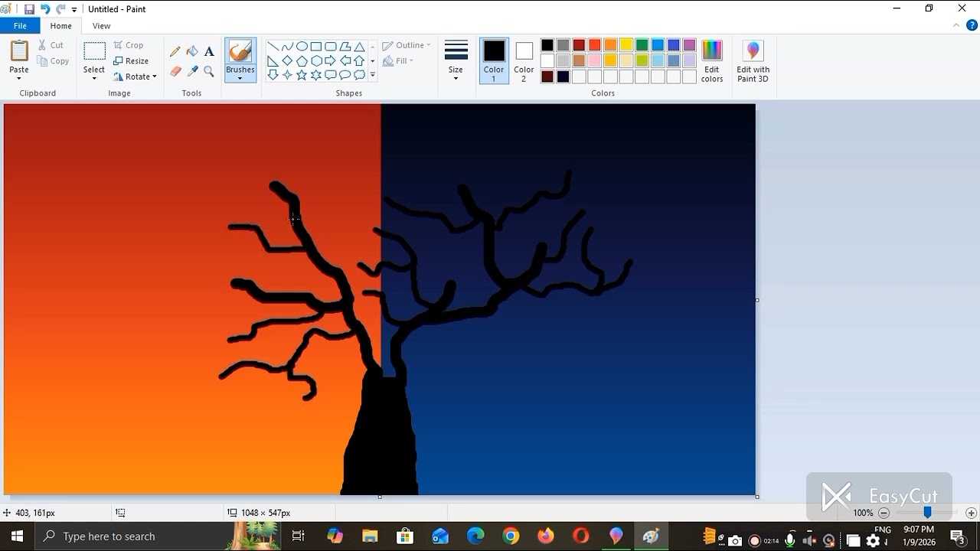980x551 pixels.
Task: Select the Fill with color bucket tool
Action: pyautogui.click(x=192, y=51)
